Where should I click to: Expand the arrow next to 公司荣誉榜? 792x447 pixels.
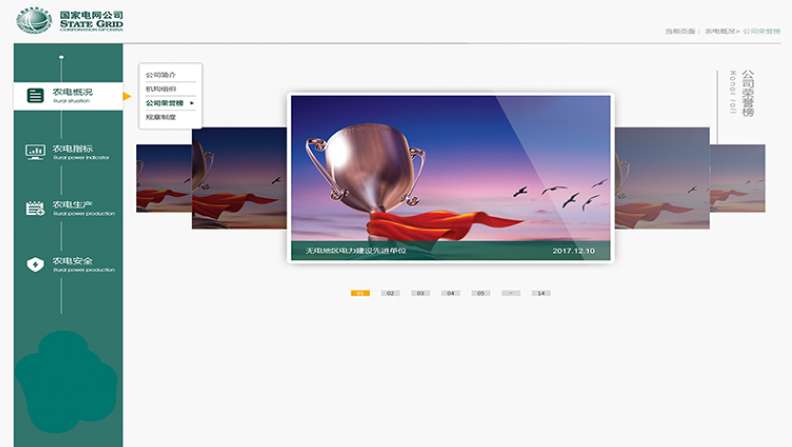click(192, 103)
